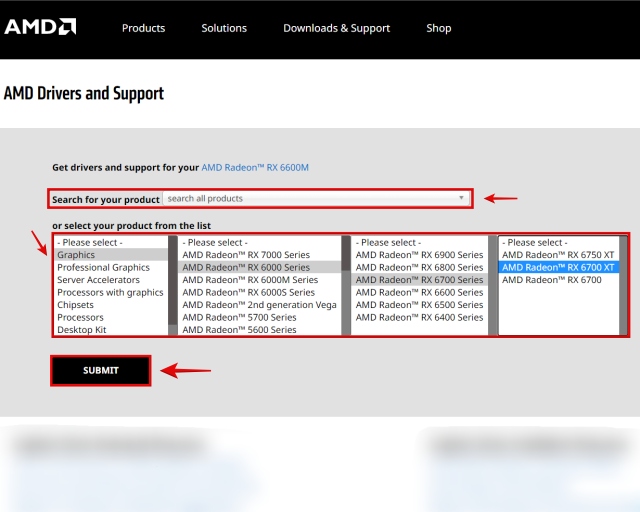Pick AMD Radeon RX 6800 Series
This screenshot has width=640, height=512.
(420, 267)
